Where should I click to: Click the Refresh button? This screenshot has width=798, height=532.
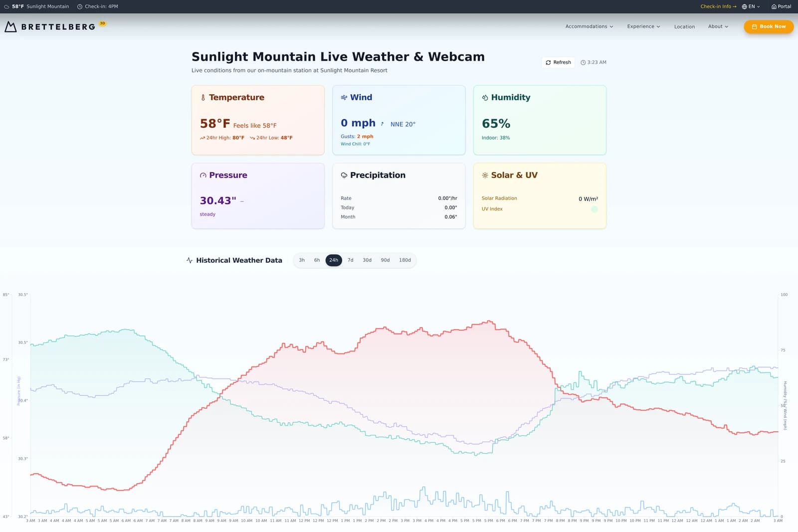[x=558, y=62]
